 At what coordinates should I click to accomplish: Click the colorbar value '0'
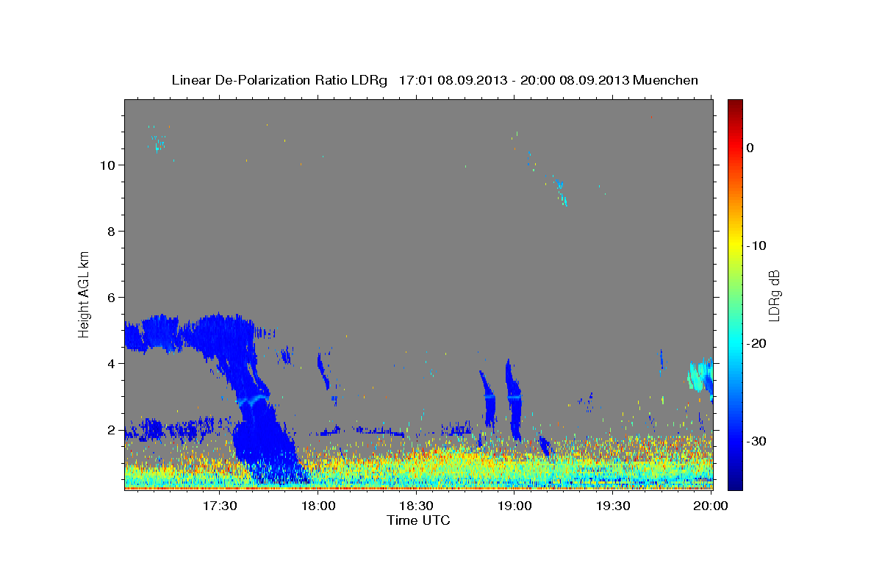point(750,148)
